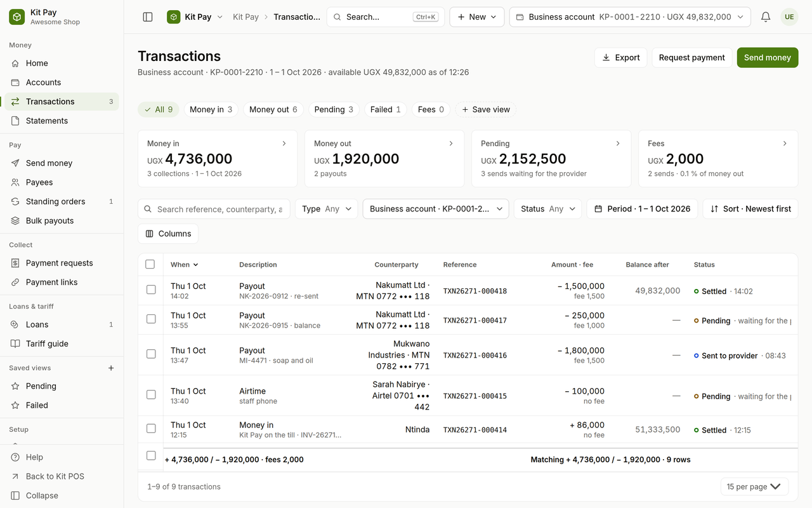
Task: Open the Business account filter dropdown
Action: tap(436, 209)
